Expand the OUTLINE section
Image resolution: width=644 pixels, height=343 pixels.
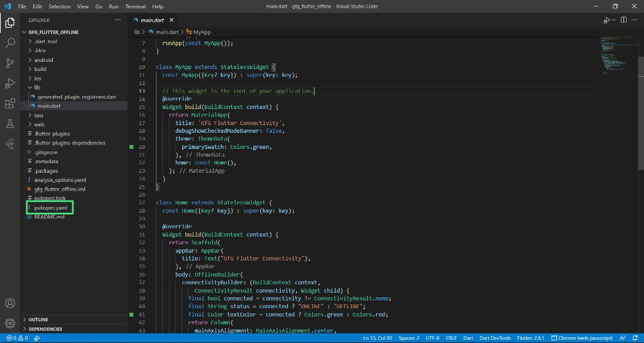pos(38,319)
